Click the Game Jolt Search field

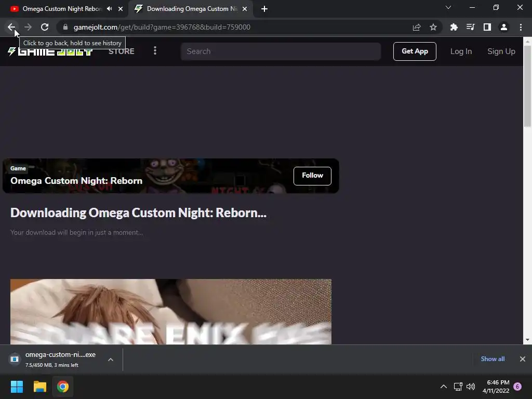pyautogui.click(x=281, y=51)
